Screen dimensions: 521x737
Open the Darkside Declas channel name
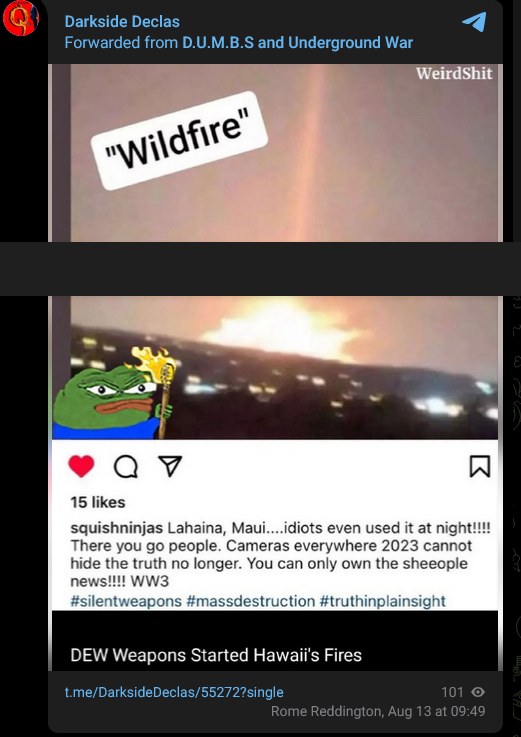click(122, 22)
